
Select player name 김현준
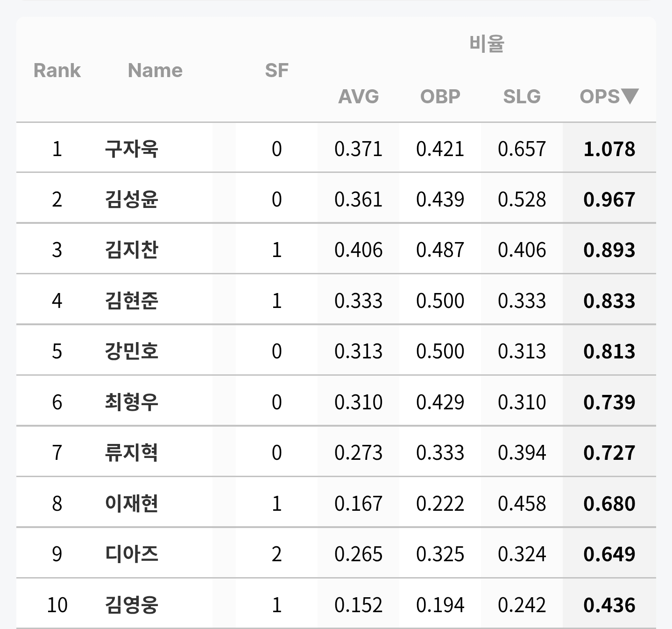pyautogui.click(x=132, y=300)
